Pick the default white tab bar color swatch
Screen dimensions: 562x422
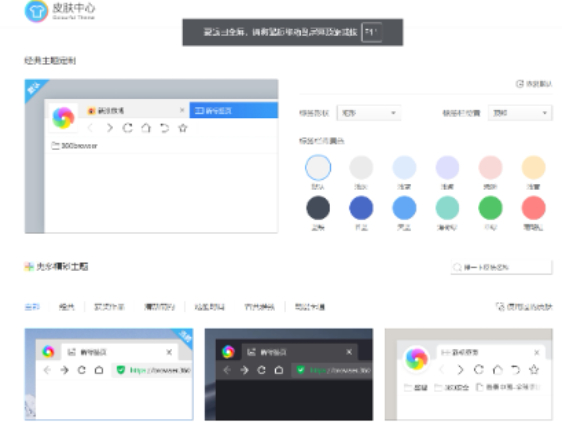318,167
